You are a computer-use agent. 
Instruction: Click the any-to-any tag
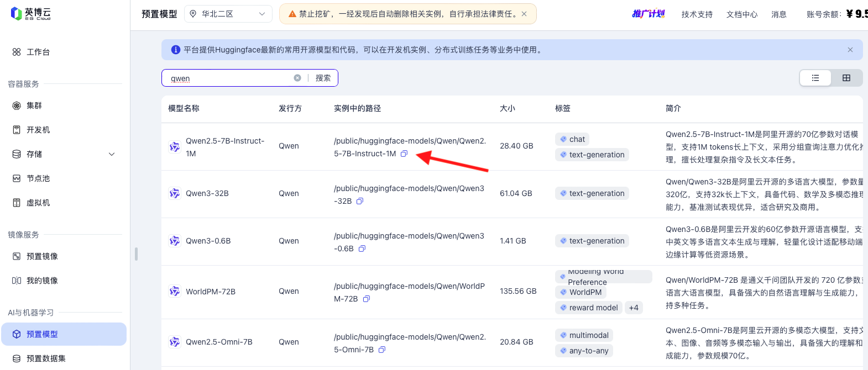[584, 351]
